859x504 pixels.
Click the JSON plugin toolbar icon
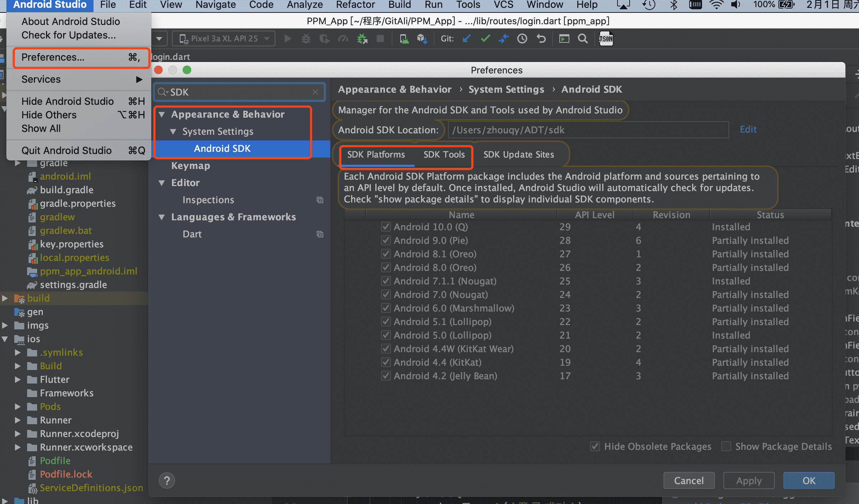pos(606,38)
